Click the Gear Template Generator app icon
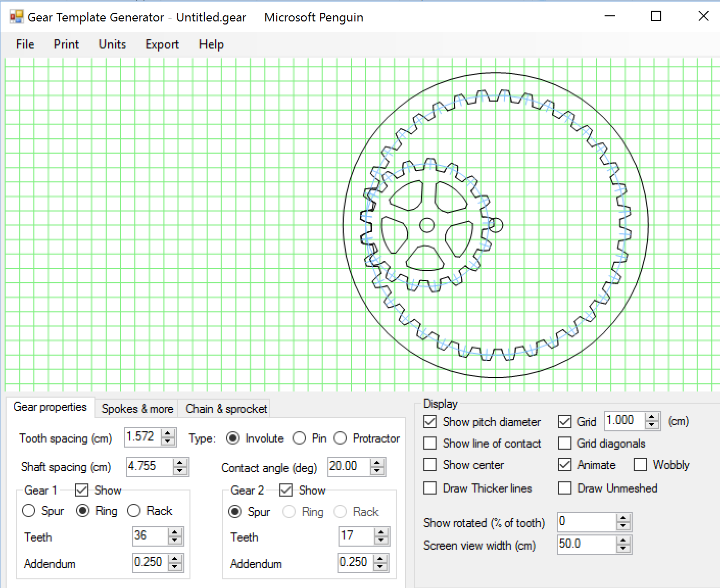Viewport: 720px width, 588px height. click(16, 17)
